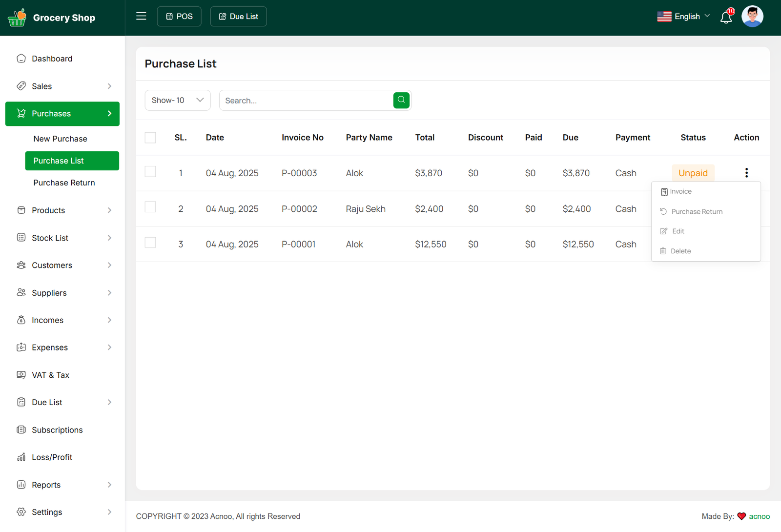Click the Dashboard icon in sidebar
The image size is (781, 532).
pos(21,59)
